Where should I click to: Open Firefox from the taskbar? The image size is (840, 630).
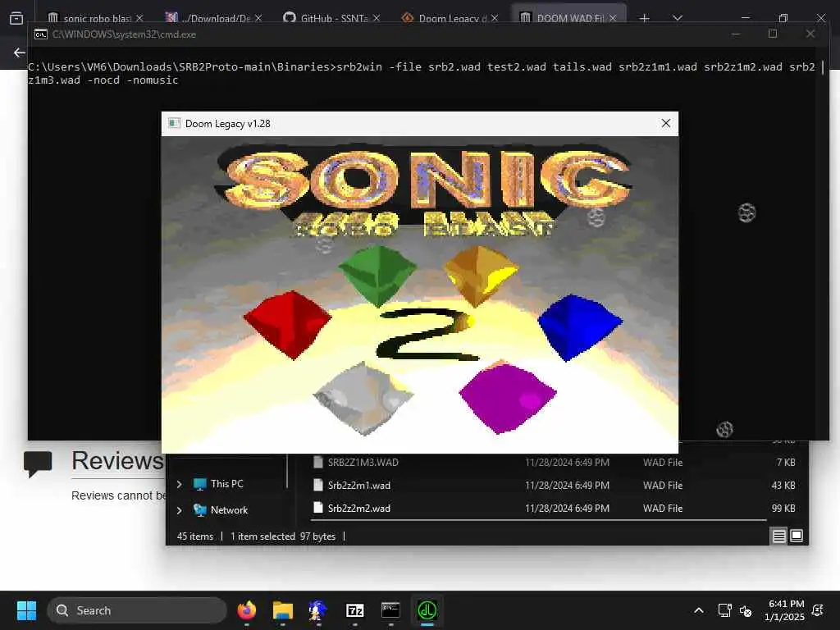coord(247,610)
